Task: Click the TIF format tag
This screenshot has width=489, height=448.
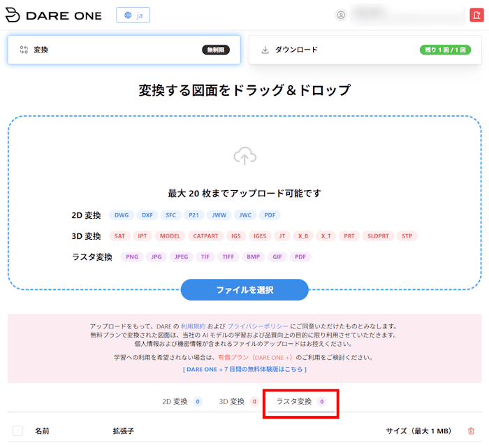Action: coord(205,256)
